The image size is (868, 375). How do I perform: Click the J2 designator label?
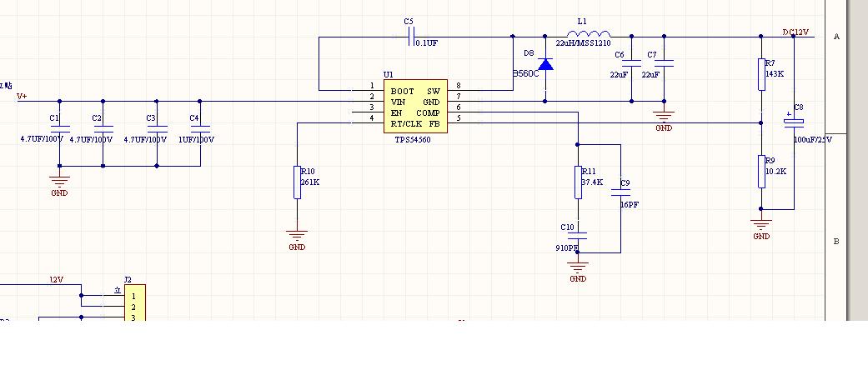coord(128,280)
